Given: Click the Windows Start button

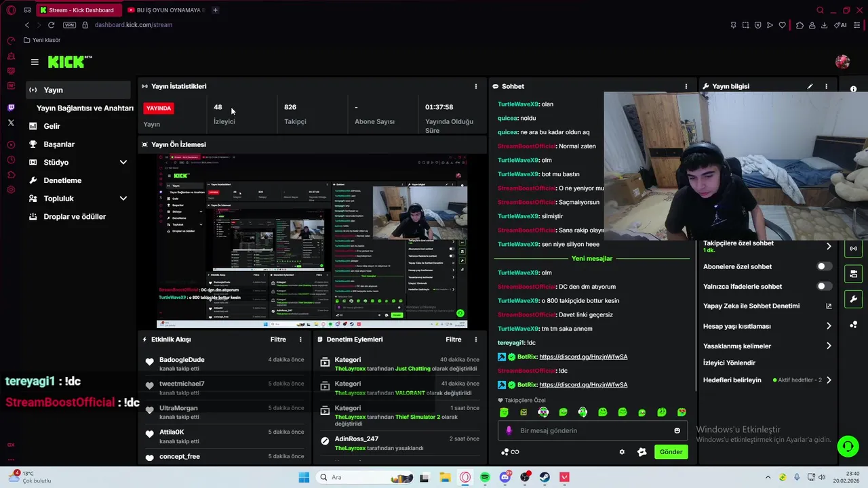Looking at the screenshot, I should pos(304,477).
